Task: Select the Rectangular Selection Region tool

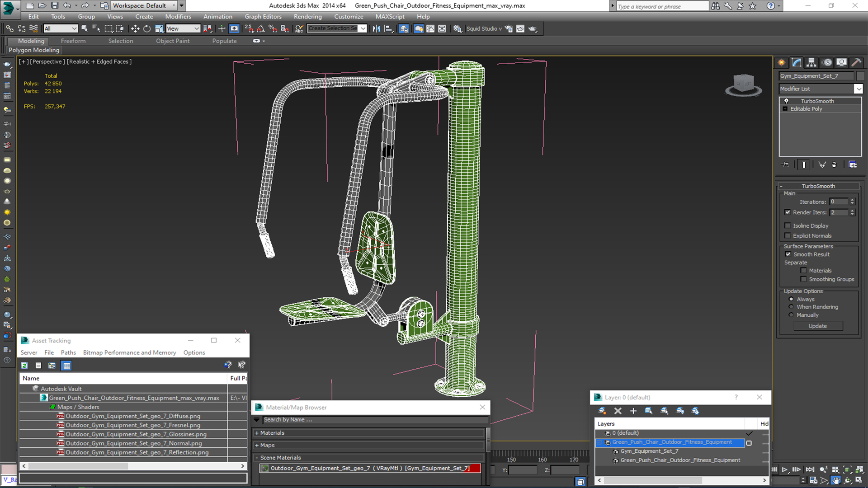Action: [x=108, y=28]
